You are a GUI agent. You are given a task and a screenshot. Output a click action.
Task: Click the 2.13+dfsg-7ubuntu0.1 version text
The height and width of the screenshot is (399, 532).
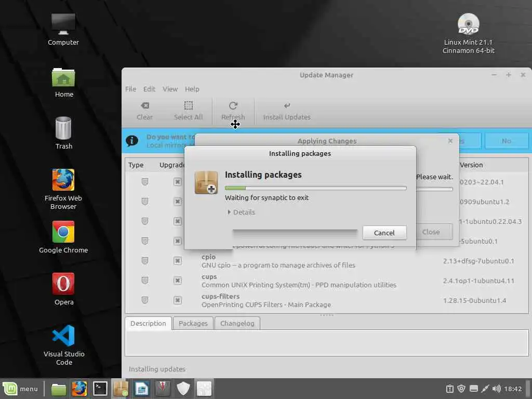(478, 261)
